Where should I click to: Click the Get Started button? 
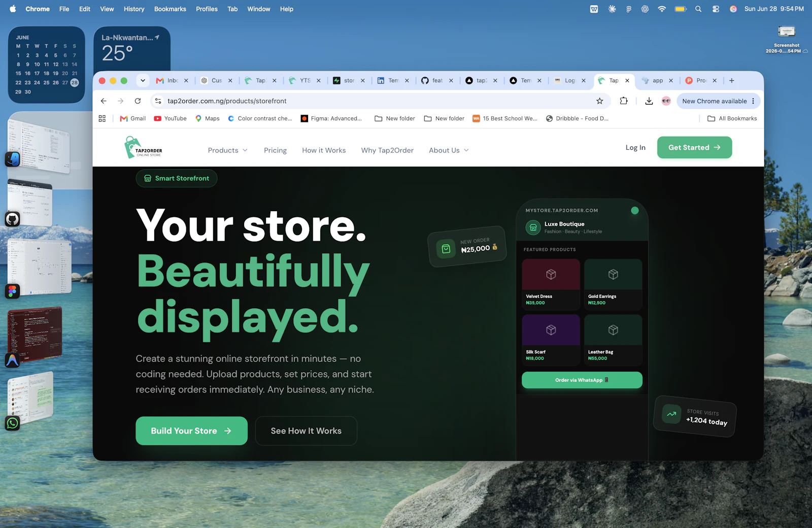point(694,147)
